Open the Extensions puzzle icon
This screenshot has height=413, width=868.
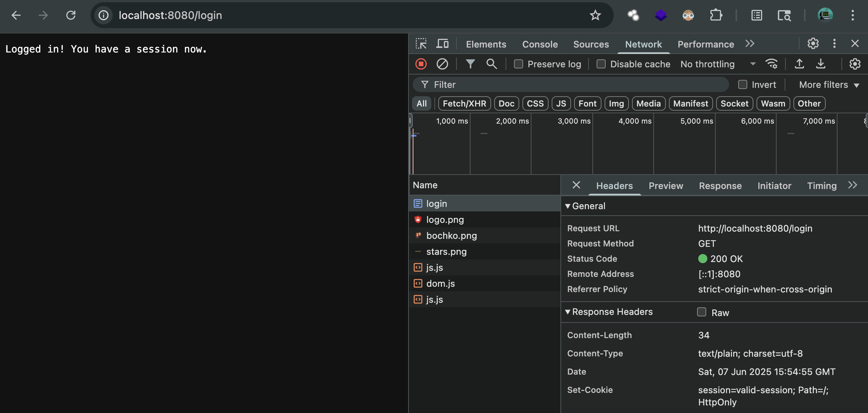(716, 15)
